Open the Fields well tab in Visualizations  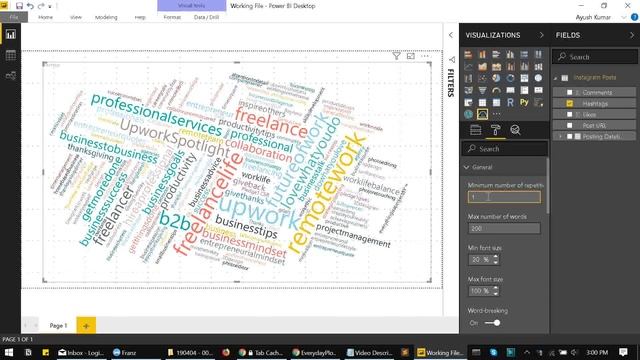click(x=476, y=130)
